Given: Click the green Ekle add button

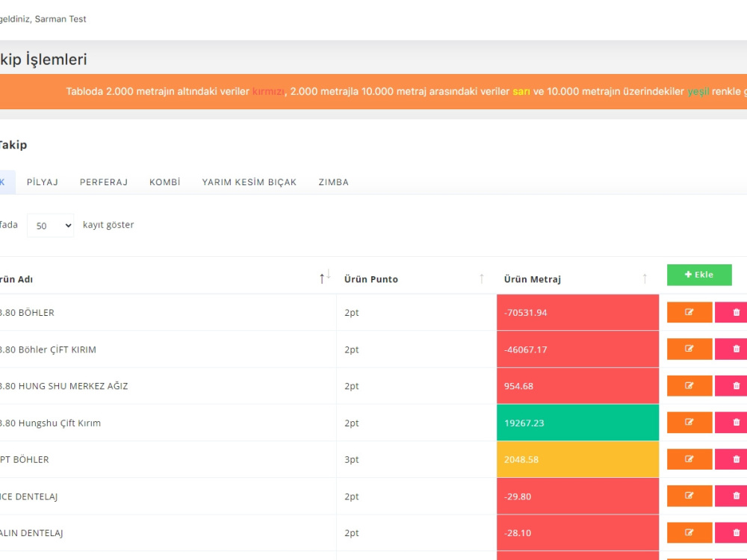Looking at the screenshot, I should click(699, 275).
